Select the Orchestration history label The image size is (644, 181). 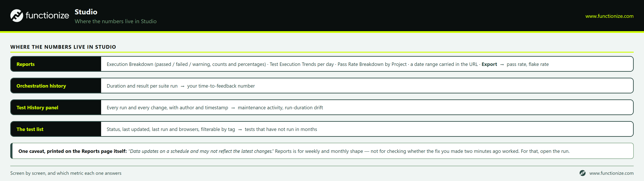click(x=41, y=86)
